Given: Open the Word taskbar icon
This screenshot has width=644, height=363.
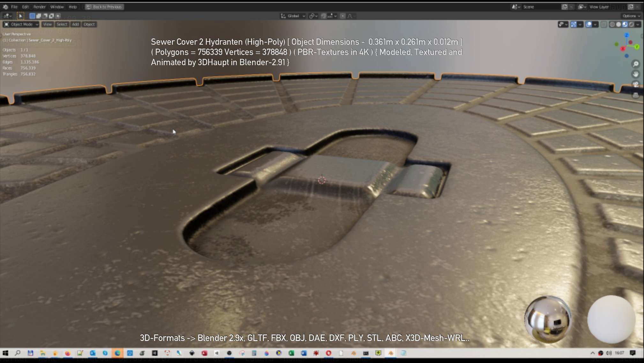Looking at the screenshot, I should pyautogui.click(x=303, y=353).
